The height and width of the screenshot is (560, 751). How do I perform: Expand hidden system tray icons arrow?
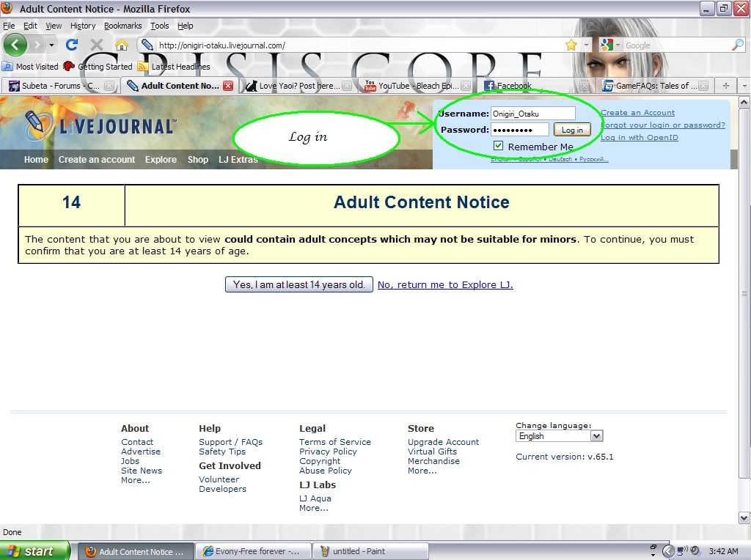[x=668, y=551]
